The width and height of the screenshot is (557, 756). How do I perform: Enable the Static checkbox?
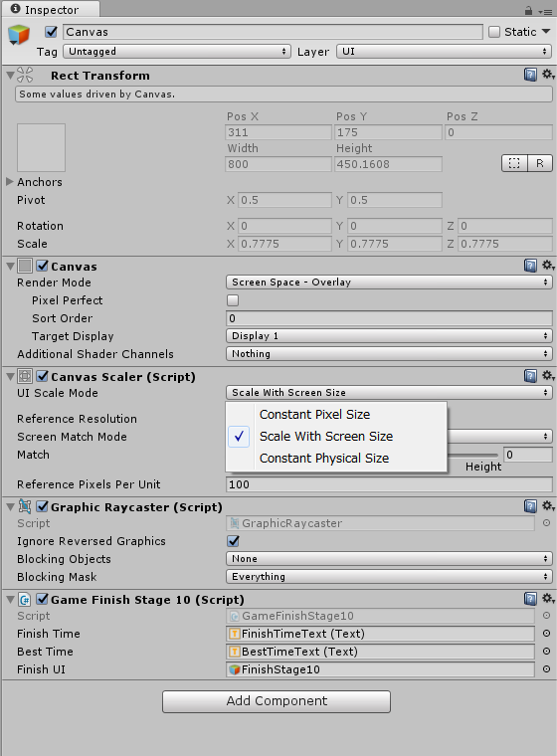pos(494,32)
